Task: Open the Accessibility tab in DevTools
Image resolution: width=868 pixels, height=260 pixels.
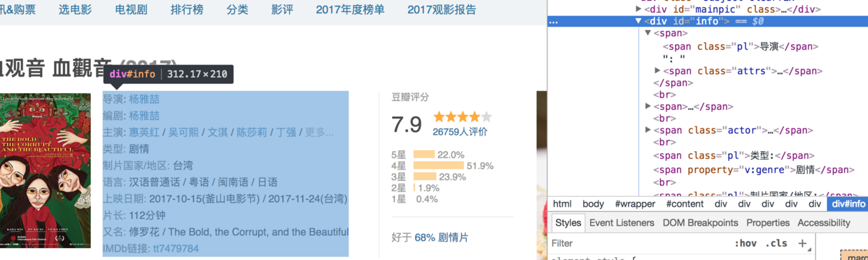Action: [x=824, y=223]
